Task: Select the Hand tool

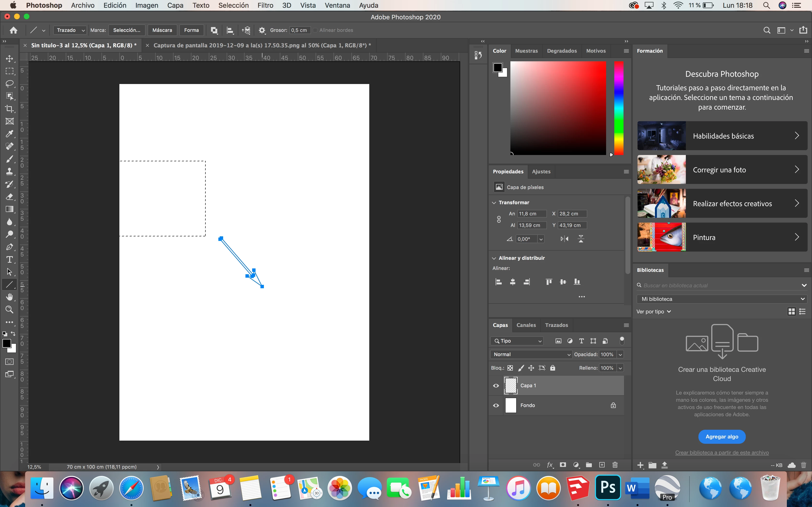Action: coord(9,297)
